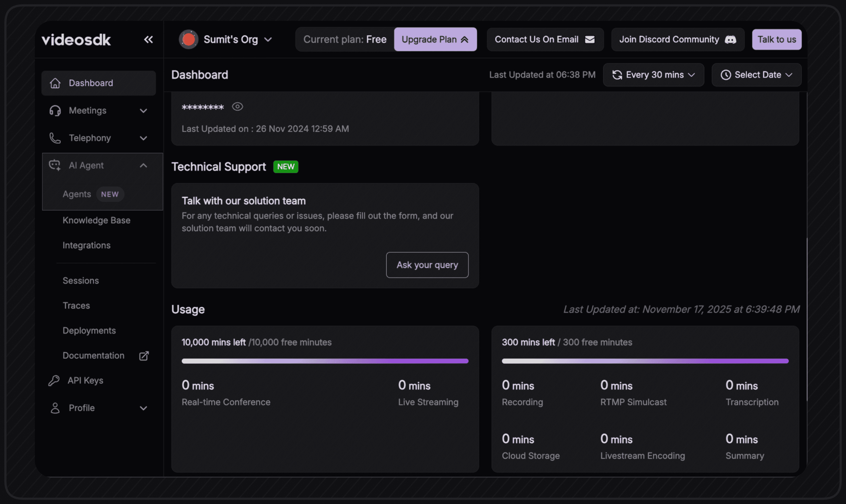Reveal the hidden secret key
Image resolution: width=846 pixels, height=504 pixels.
pos(237,107)
